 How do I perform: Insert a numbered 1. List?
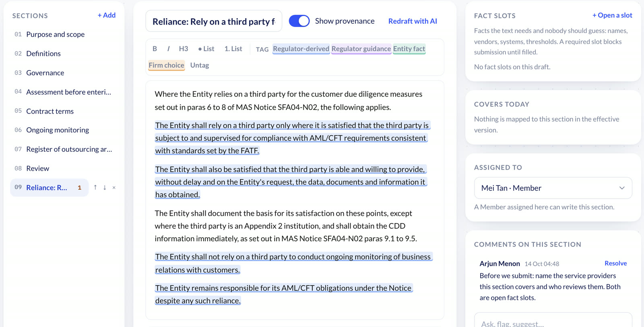coord(233,49)
